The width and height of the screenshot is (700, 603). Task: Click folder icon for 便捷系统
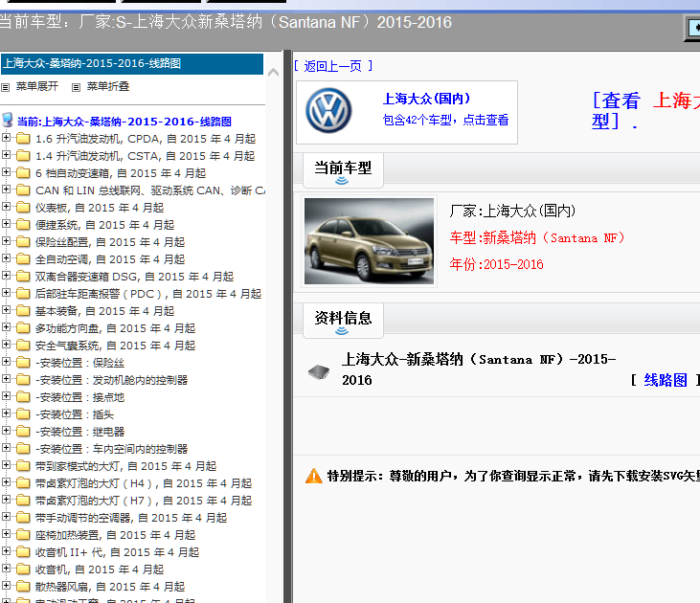tap(23, 225)
